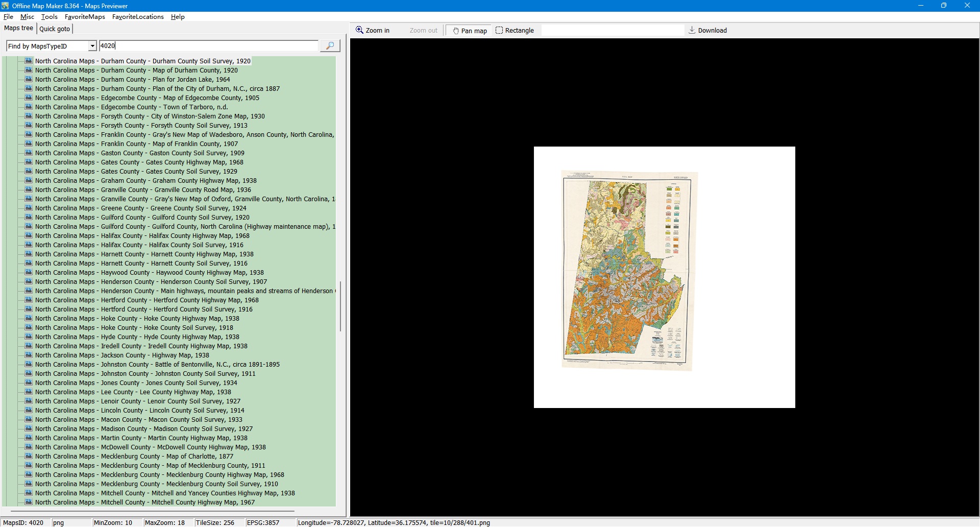Click the Zoom out tool

423,31
